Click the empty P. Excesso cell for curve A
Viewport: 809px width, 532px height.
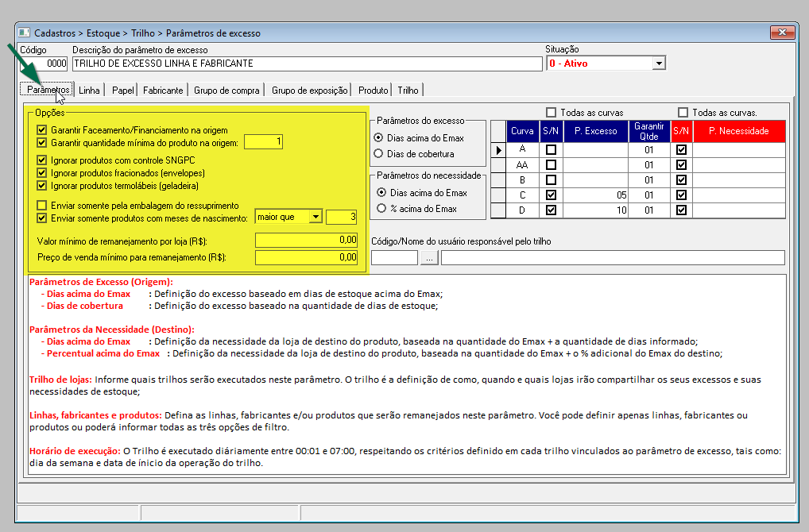pos(596,150)
